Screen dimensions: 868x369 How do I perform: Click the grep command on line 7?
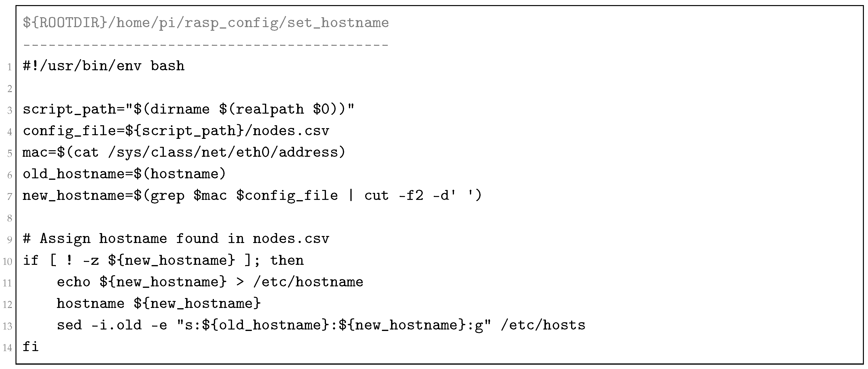pyautogui.click(x=167, y=196)
